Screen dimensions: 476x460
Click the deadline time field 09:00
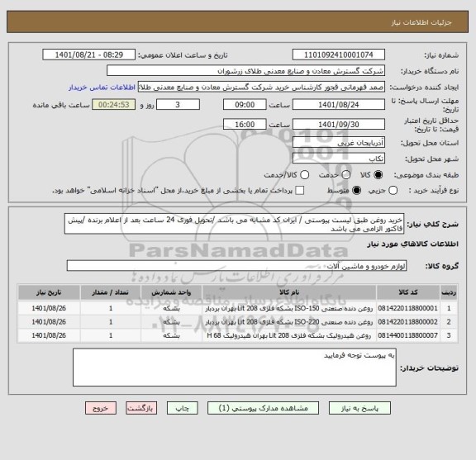pos(245,105)
